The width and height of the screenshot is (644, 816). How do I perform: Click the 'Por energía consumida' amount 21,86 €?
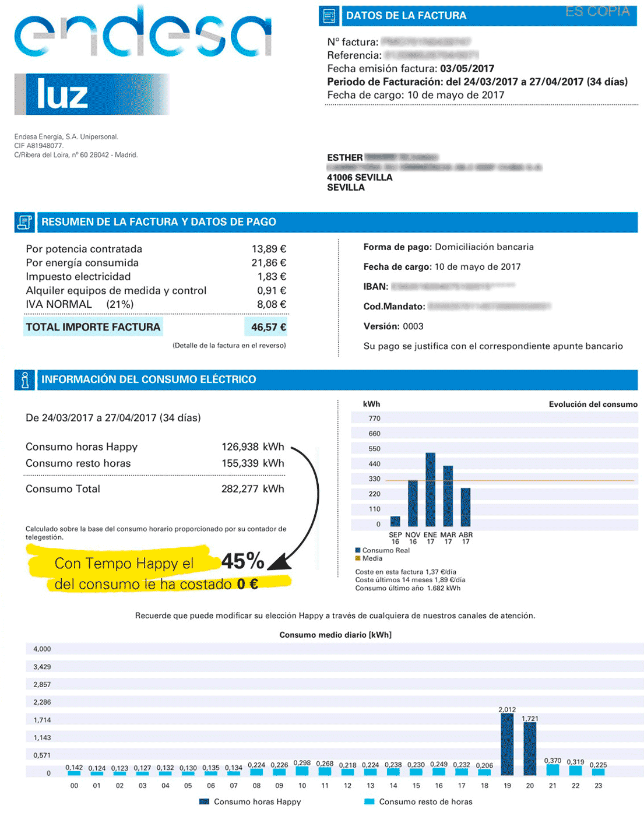point(269,263)
